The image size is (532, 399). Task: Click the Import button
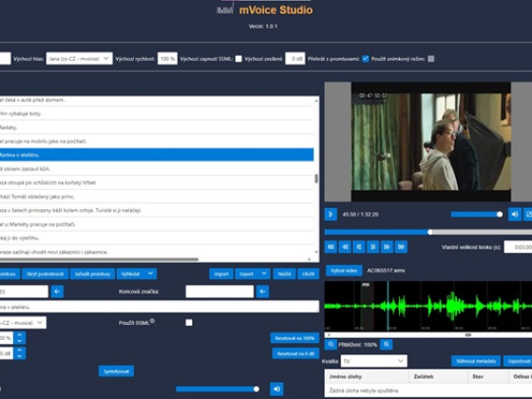tap(221, 274)
